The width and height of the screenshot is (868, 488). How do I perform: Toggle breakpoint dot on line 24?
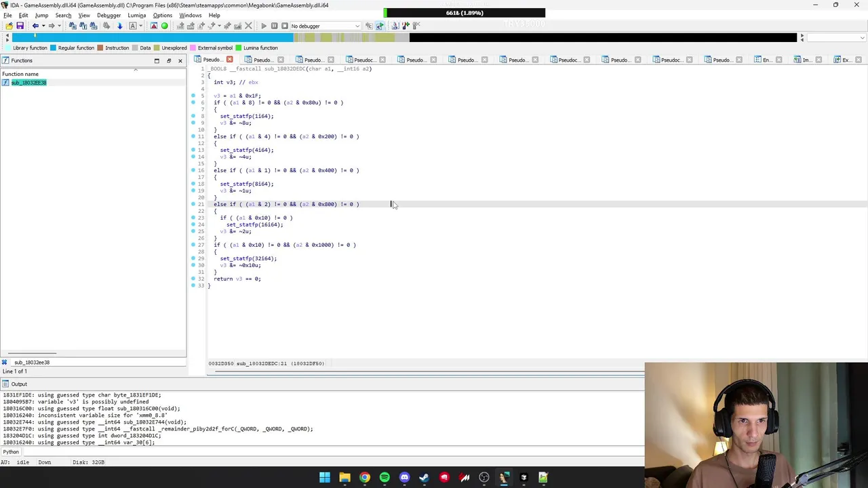click(x=193, y=224)
